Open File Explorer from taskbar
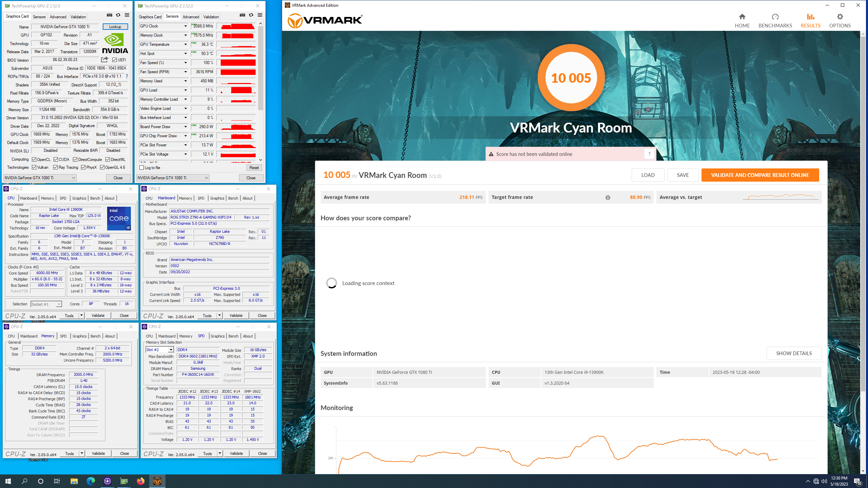The image size is (868, 488). pyautogui.click(x=74, y=481)
